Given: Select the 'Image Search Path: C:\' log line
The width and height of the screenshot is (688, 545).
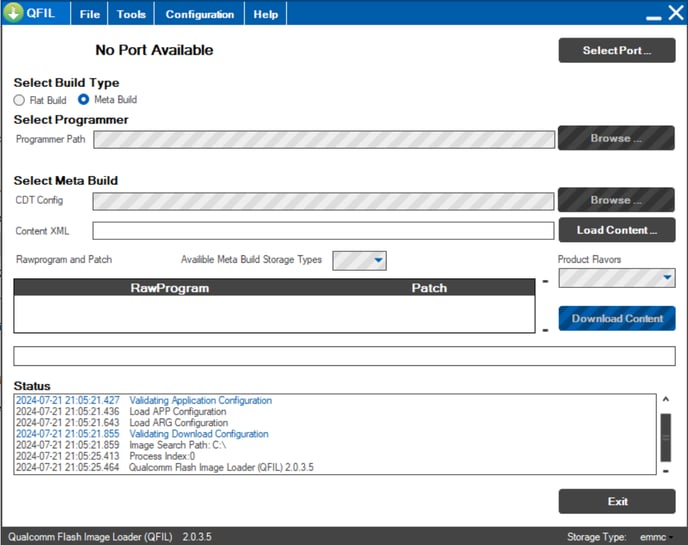Looking at the screenshot, I should [121, 445].
